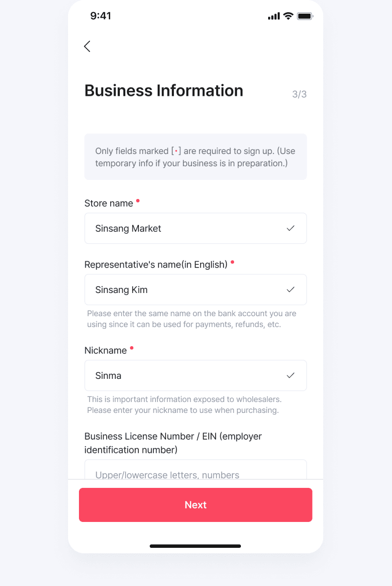
Task: Click the red dot next to Nickname label
Action: (x=132, y=348)
